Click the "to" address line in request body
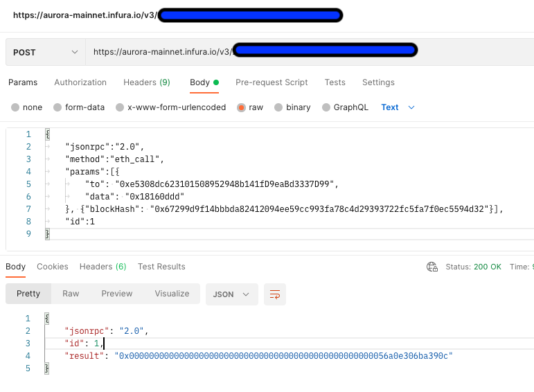The image size is (534, 392). pos(211,184)
